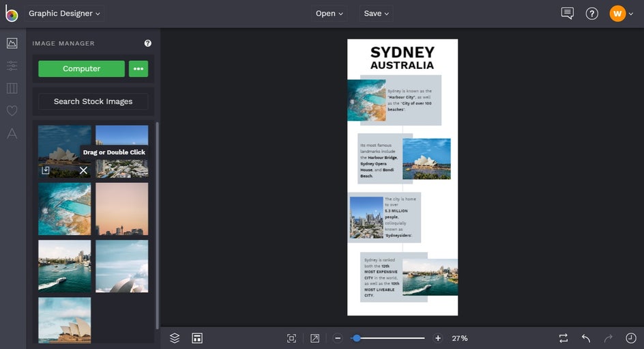The height and width of the screenshot is (349, 644).
Task: Open the history clock icon
Action: pos(630,338)
